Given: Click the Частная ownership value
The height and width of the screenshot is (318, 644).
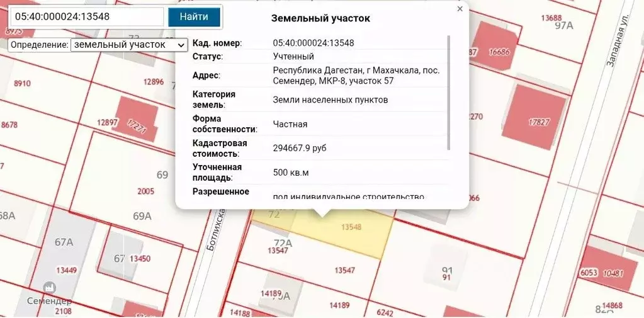Looking at the screenshot, I should 290,124.
